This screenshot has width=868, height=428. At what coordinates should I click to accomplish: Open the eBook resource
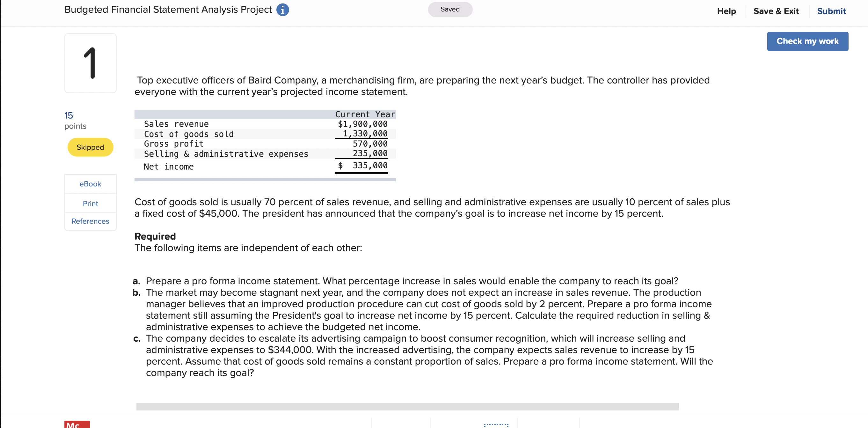click(x=90, y=184)
